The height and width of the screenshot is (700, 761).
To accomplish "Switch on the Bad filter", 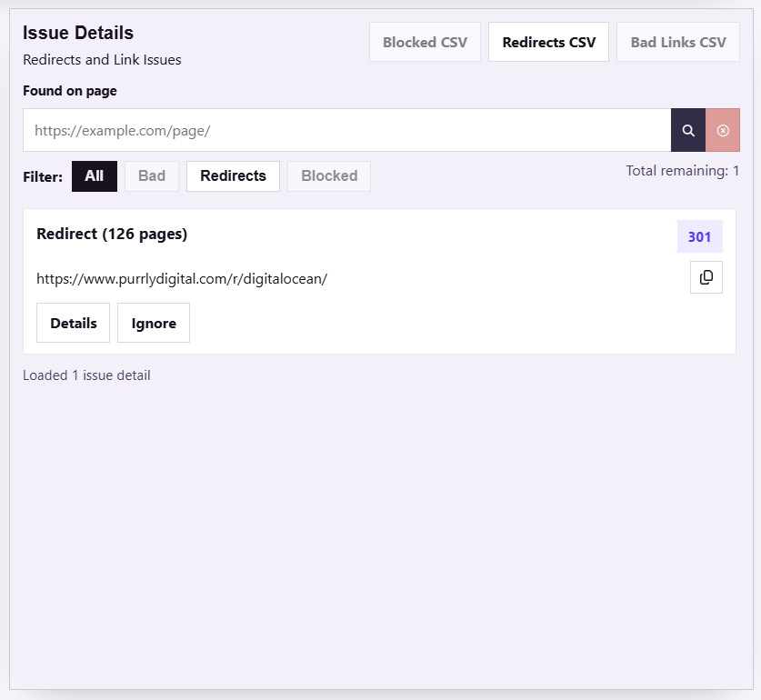I will point(150,176).
